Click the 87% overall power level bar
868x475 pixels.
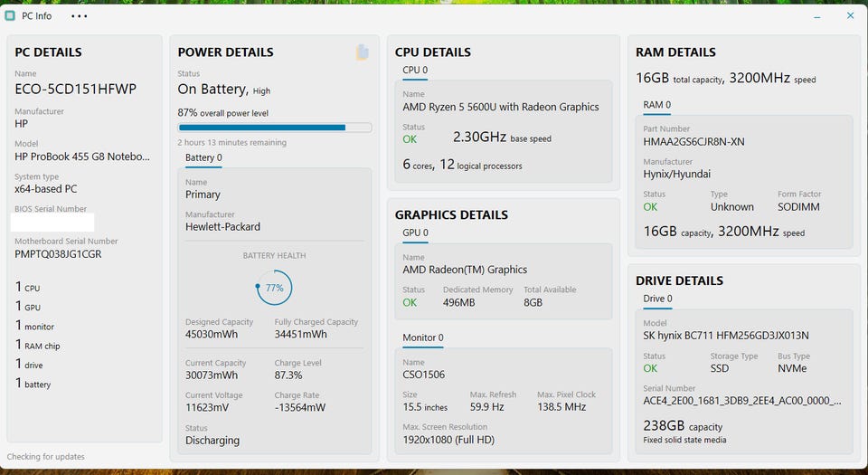tap(275, 128)
